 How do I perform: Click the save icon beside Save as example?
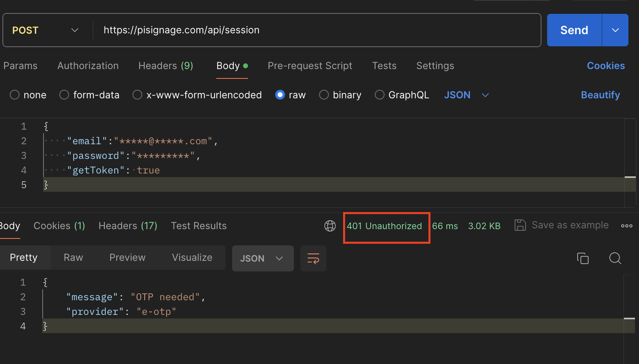tap(520, 225)
